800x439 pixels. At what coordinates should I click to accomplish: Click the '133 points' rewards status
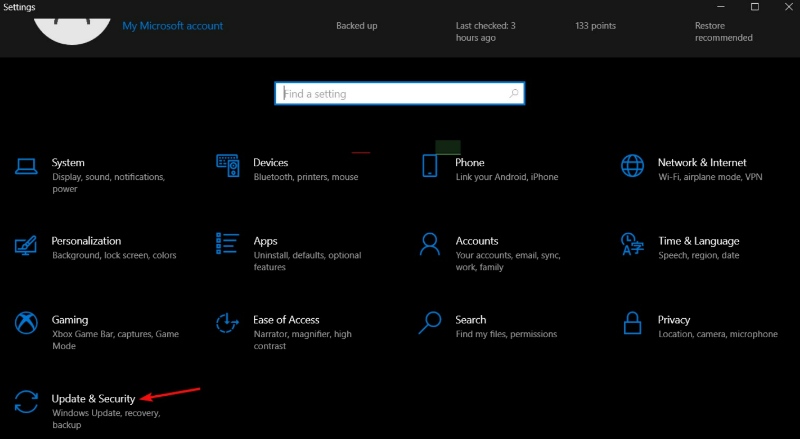[x=595, y=26]
